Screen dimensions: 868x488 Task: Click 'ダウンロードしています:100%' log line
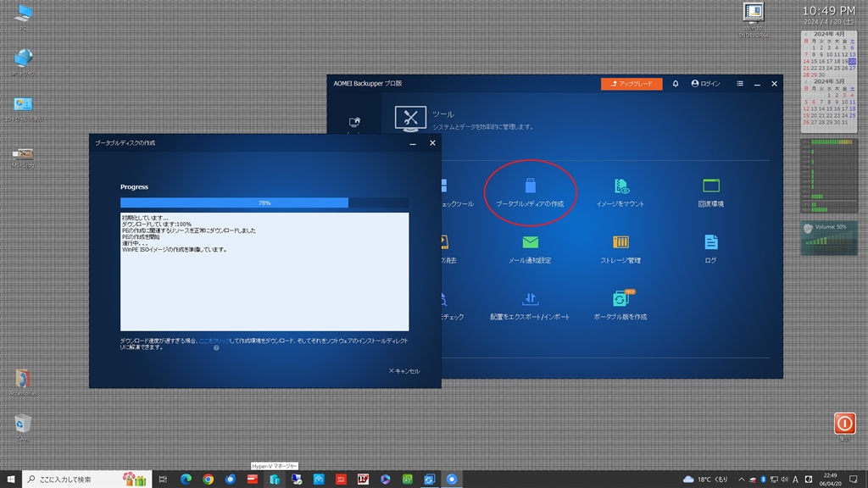(x=157, y=224)
